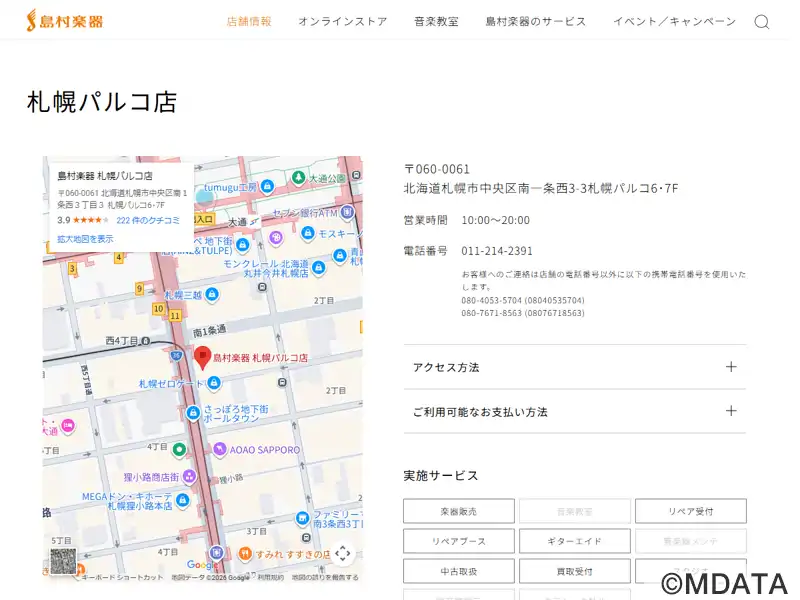Image resolution: width=800 pixels, height=600 pixels.
Task: Click the 札幌三越 shopping marker
Action: coord(212,294)
